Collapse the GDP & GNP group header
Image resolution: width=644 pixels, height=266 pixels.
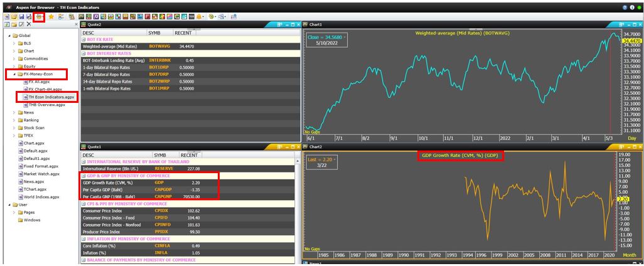tap(85, 176)
